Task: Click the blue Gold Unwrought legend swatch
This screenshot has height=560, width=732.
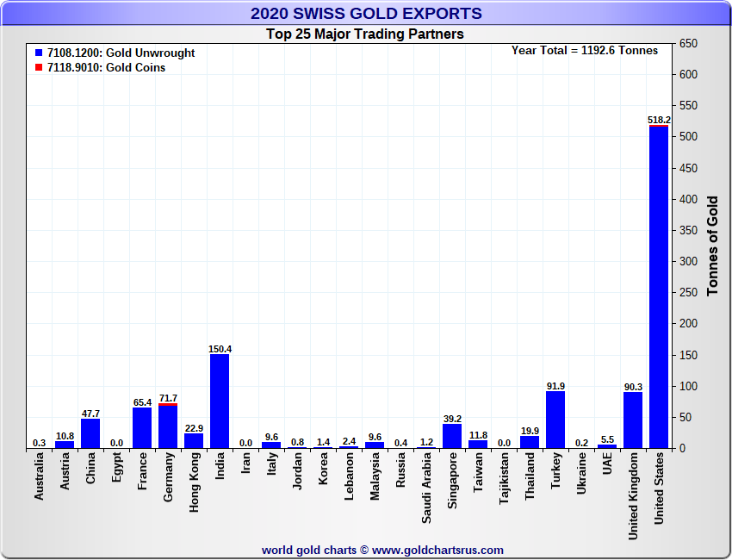Action: click(39, 53)
